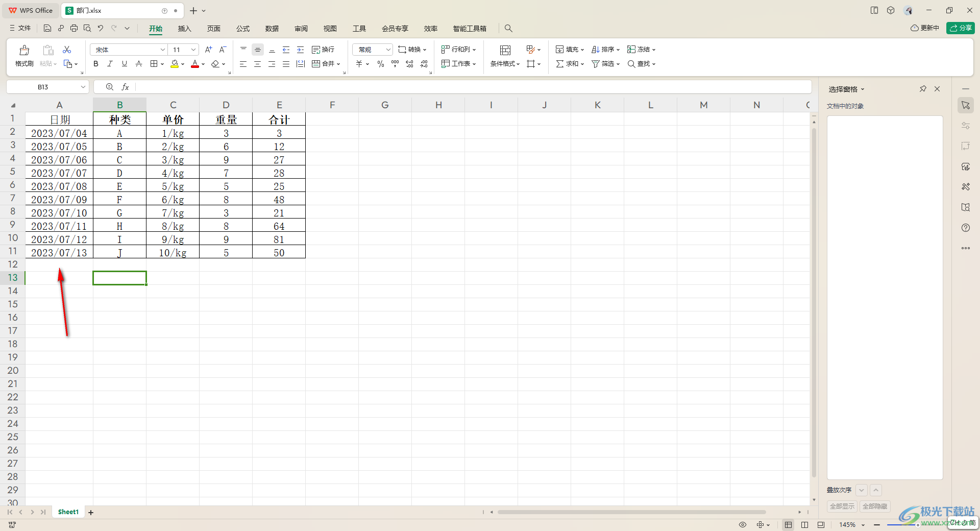Open the 文件 File menu
Image resolution: width=980 pixels, height=531 pixels.
coord(20,29)
